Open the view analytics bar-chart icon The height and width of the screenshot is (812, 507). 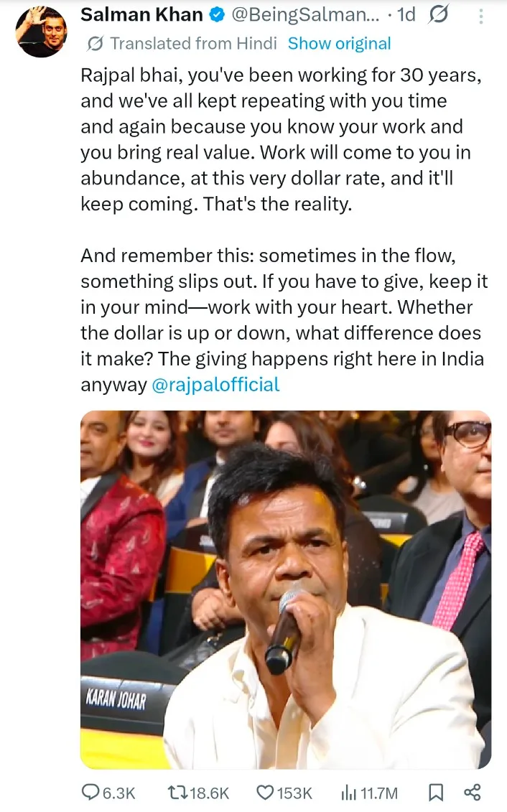(348, 793)
